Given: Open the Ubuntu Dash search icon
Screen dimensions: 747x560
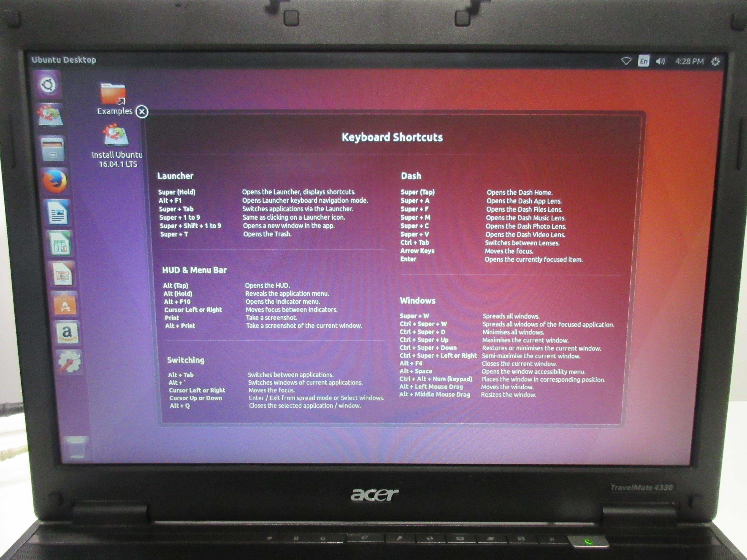Looking at the screenshot, I should tap(48, 85).
